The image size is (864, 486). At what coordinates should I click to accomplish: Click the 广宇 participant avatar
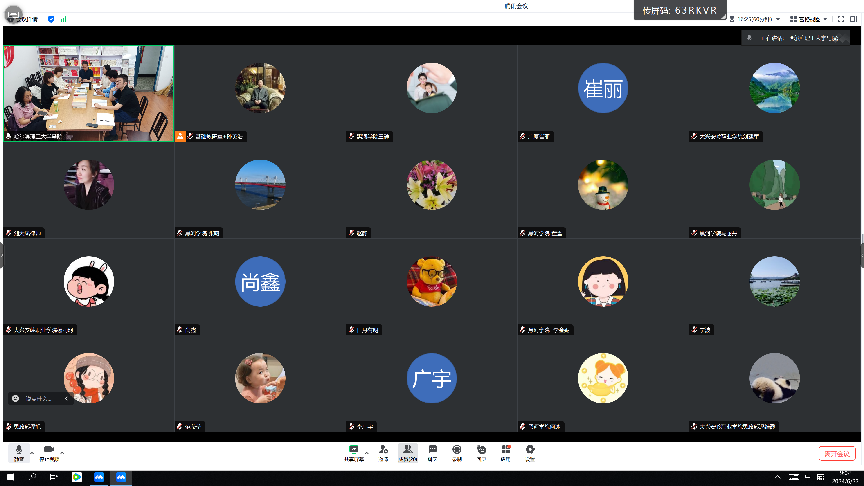click(432, 379)
